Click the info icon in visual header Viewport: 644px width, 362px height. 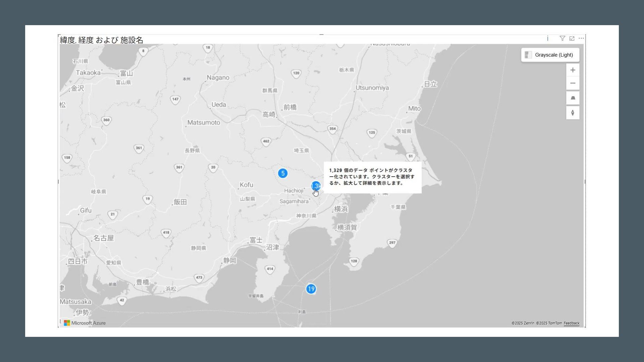click(x=548, y=39)
